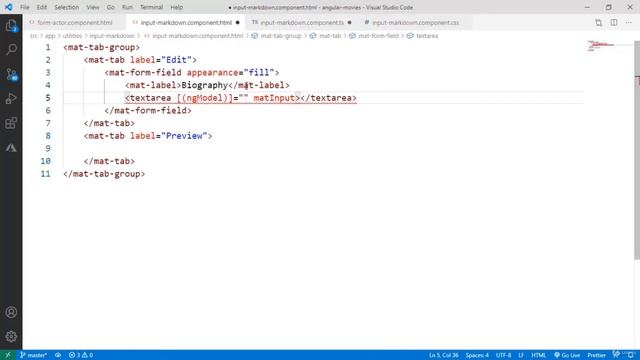Image resolution: width=640 pixels, height=360 pixels.
Task: Open the Accounts menu icon
Action: [x=11, y=312]
